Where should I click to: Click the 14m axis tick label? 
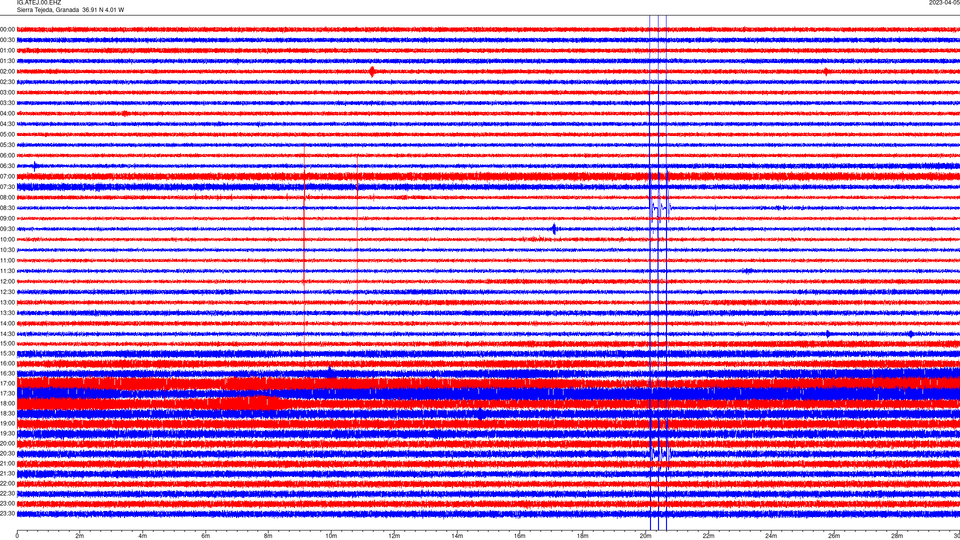[x=457, y=536]
